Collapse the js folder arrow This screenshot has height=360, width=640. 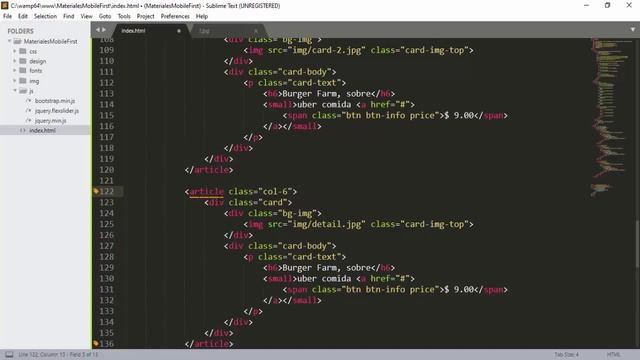[x=15, y=91]
